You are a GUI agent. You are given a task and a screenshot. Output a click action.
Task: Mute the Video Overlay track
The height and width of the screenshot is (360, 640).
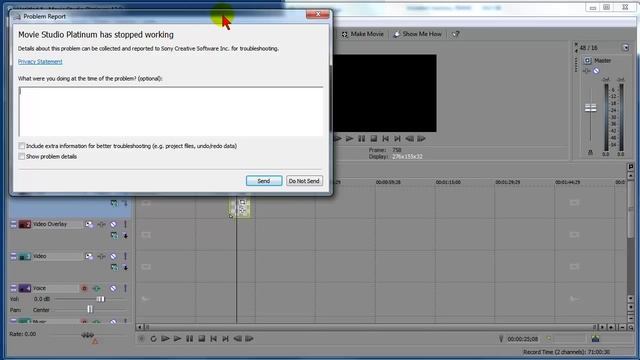(x=113, y=224)
